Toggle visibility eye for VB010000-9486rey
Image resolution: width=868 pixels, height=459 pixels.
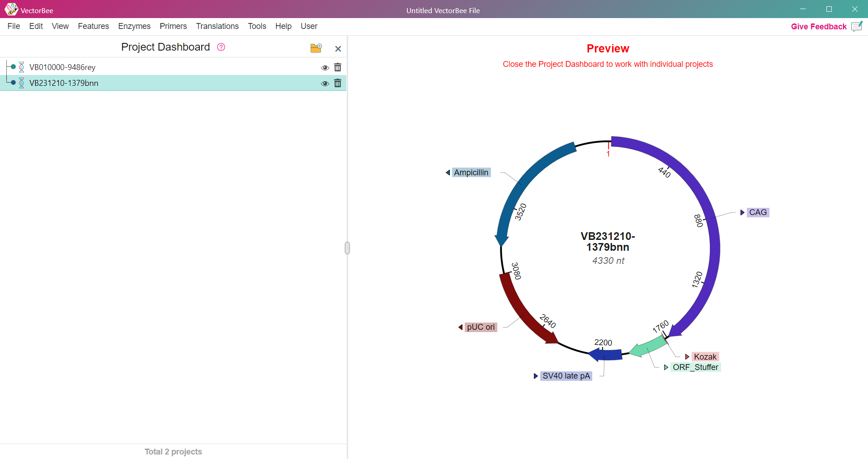(x=325, y=68)
